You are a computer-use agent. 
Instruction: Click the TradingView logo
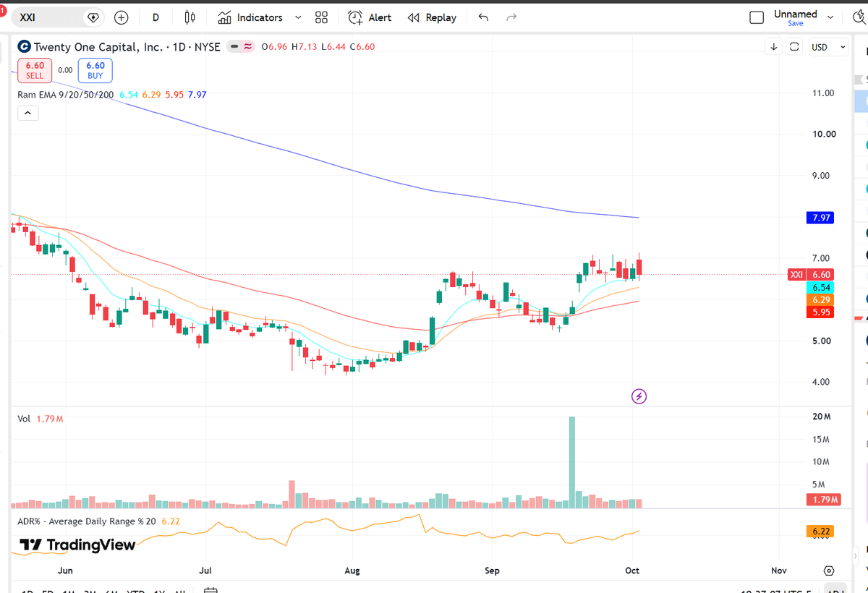(77, 545)
